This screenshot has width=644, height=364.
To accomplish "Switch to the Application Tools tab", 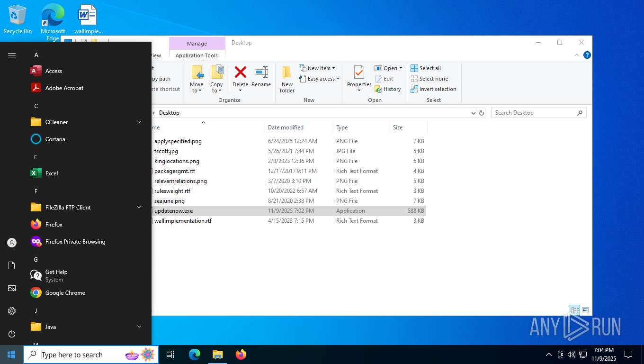I will tap(197, 55).
